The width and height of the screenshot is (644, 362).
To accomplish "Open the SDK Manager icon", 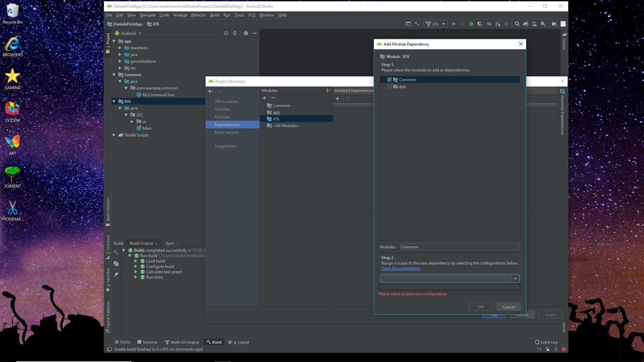I will [543, 24].
